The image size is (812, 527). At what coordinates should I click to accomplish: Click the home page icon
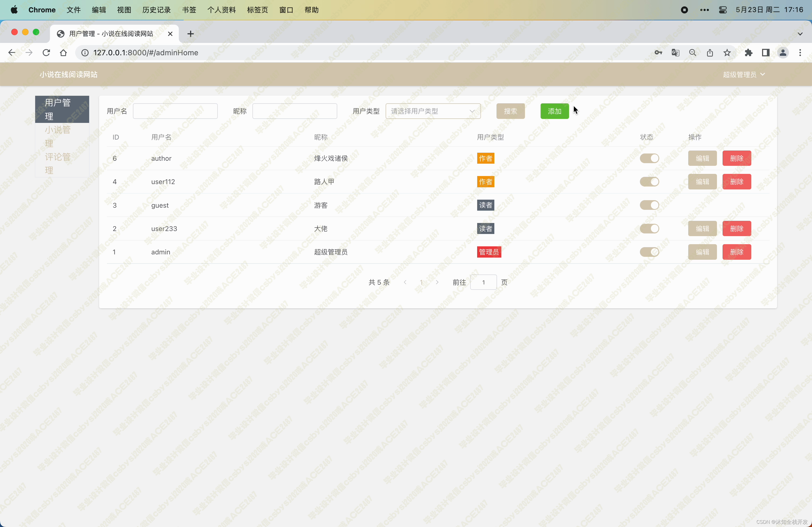63,53
